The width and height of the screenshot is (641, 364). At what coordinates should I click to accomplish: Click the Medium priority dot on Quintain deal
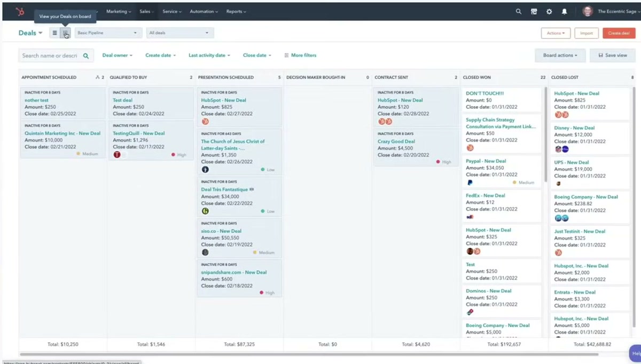tap(79, 154)
